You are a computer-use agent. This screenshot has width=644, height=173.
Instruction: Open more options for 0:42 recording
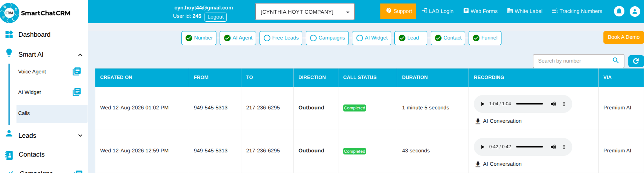[564, 147]
